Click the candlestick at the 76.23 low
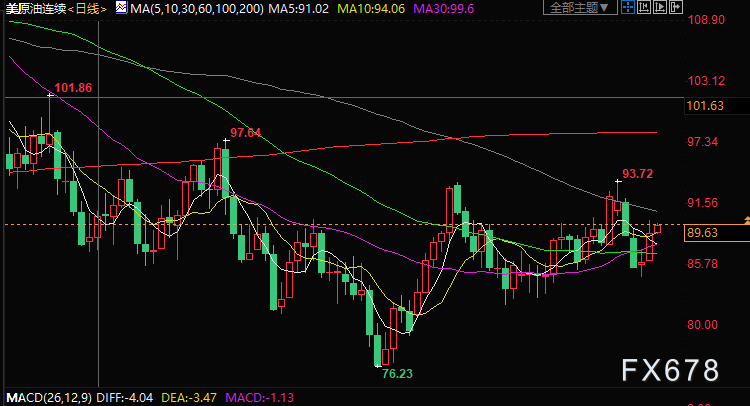750x406 pixels. tap(377, 349)
